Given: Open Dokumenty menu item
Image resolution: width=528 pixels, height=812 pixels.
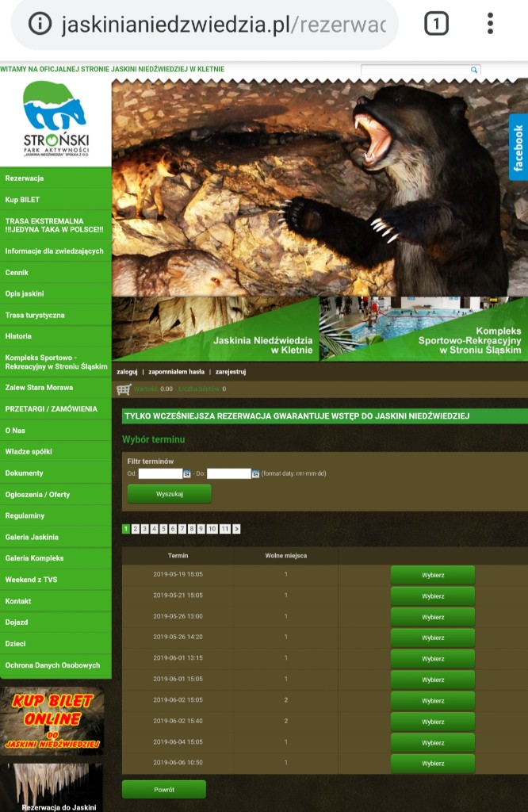Looking at the screenshot, I should [55, 473].
